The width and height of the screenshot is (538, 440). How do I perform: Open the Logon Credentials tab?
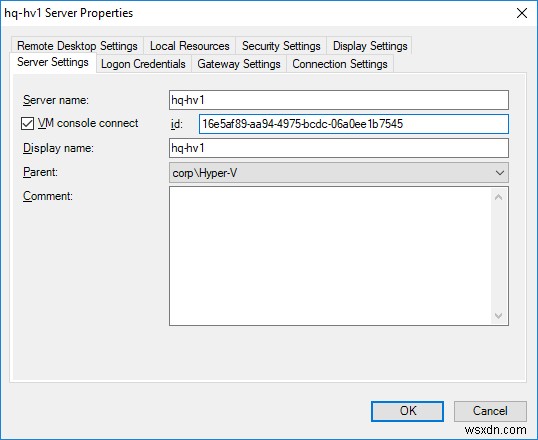click(x=143, y=64)
